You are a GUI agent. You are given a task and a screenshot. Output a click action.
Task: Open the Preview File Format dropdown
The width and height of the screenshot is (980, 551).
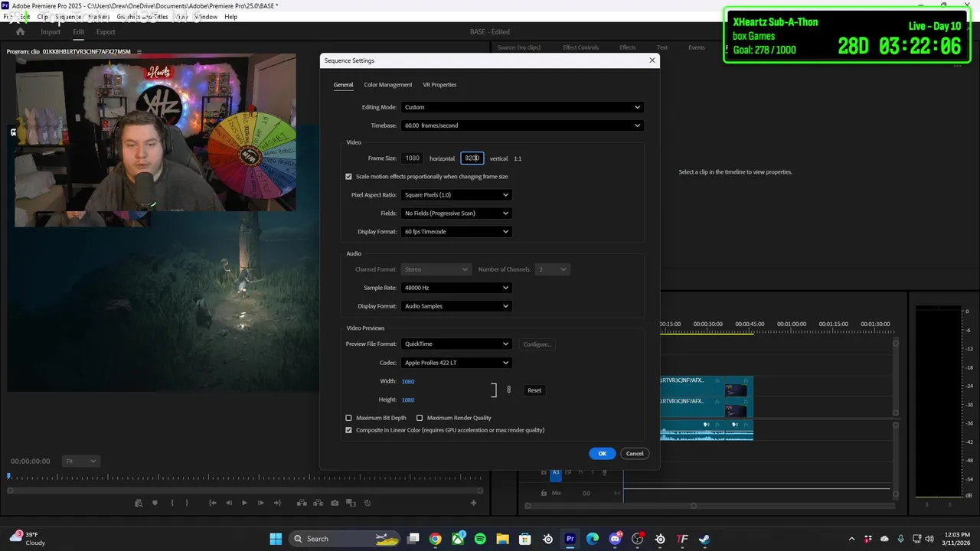click(x=456, y=344)
